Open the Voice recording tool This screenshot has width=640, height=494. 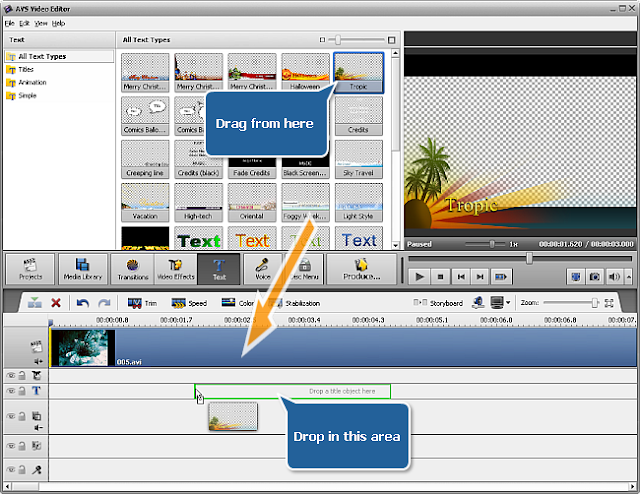click(262, 269)
